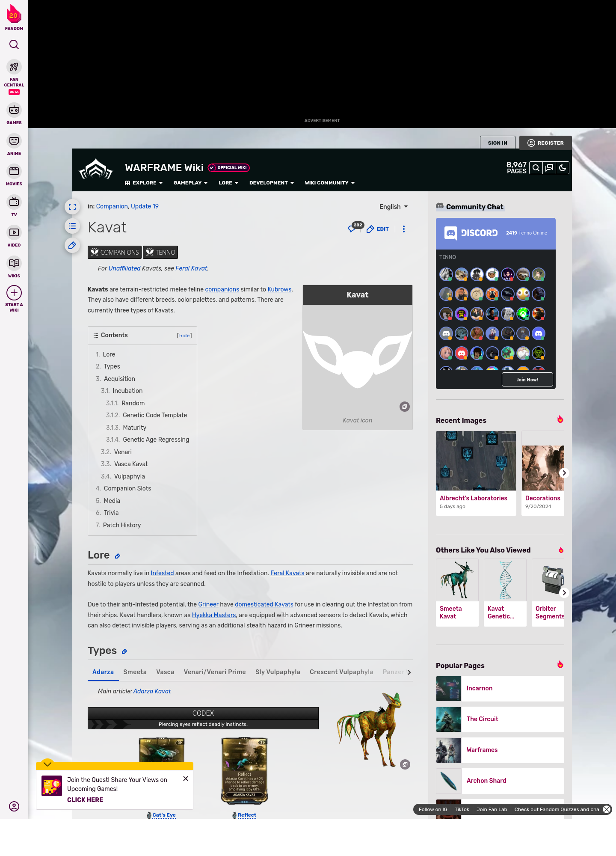
Task: Click the Warframe lotus logo
Action: coord(96,169)
